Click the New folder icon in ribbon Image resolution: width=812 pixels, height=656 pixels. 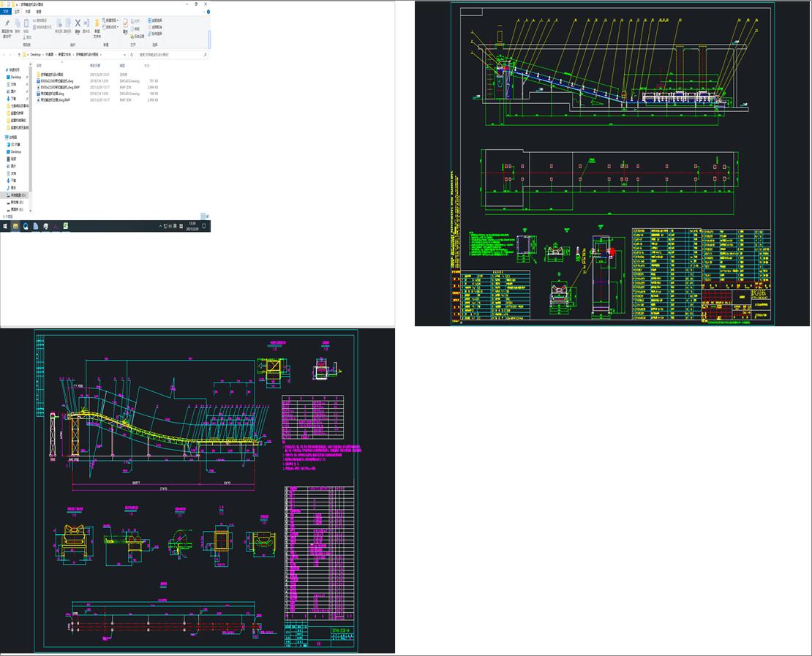[97, 23]
